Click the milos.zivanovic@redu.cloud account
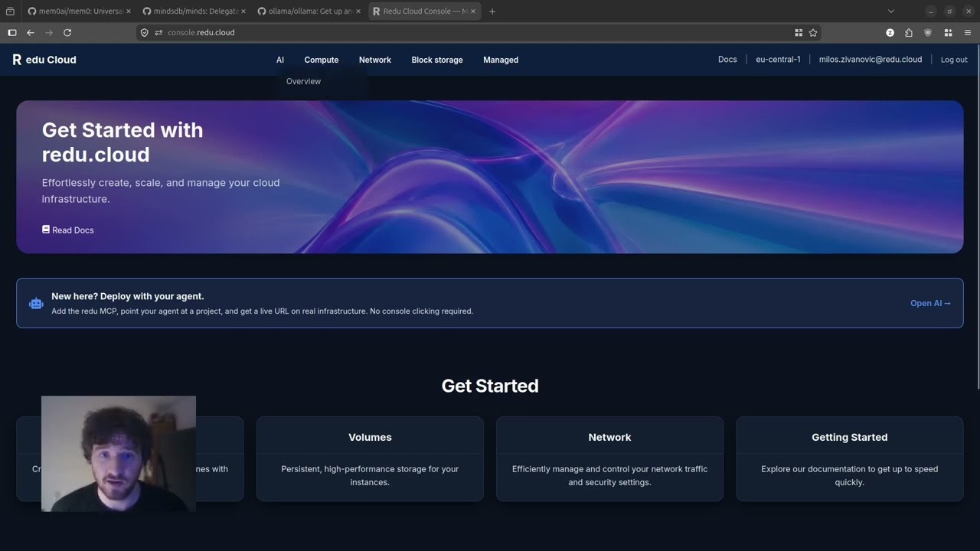Screen dimensions: 980x551 pyautogui.click(x=871, y=60)
